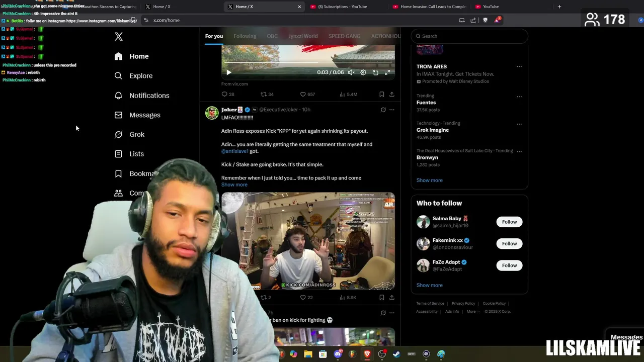
Task: Open Privacy Policy link
Action: click(x=463, y=304)
